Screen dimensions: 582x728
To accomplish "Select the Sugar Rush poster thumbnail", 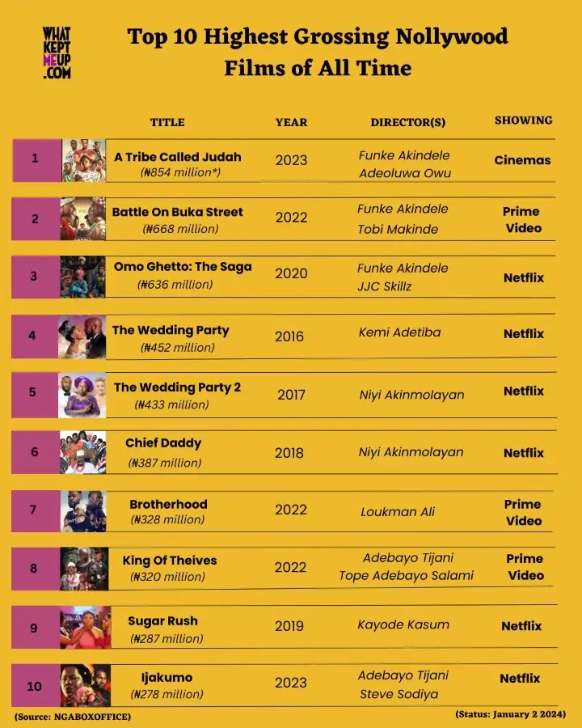I will [85, 627].
